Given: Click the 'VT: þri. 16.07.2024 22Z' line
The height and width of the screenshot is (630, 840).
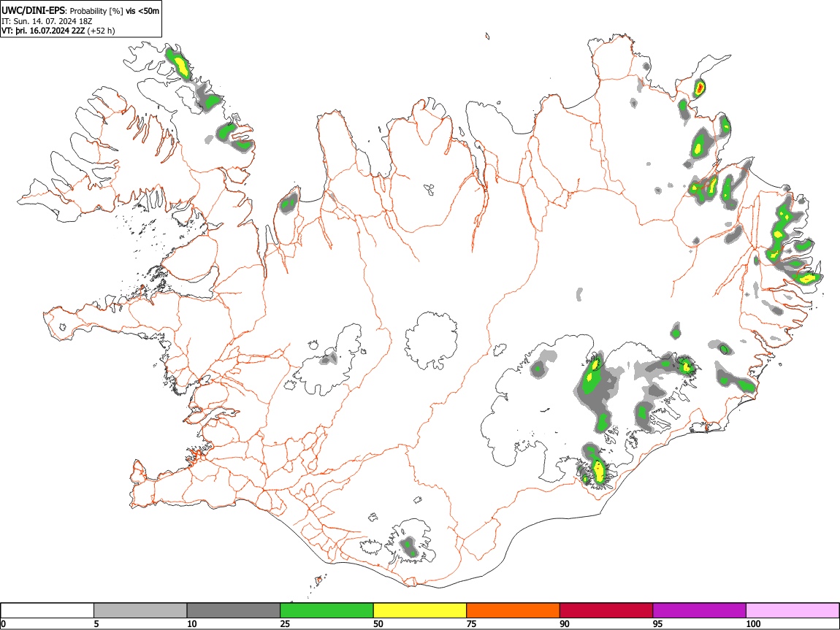Looking at the screenshot, I should click(43, 31).
